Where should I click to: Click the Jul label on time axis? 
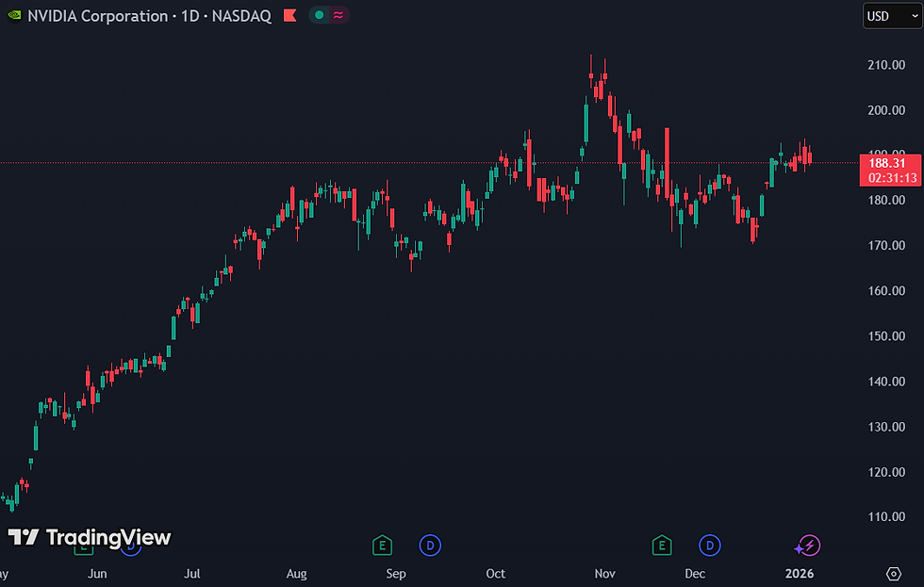192,574
